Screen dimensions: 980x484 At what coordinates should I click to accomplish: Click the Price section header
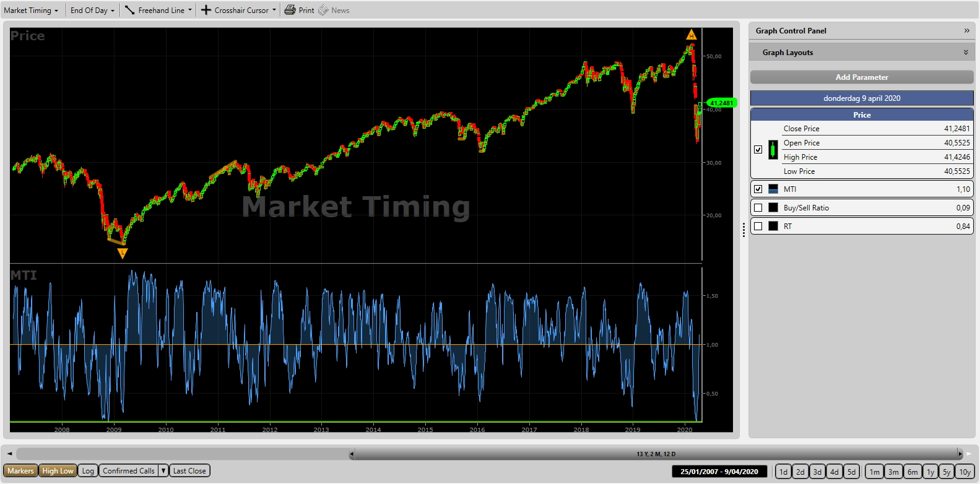pos(862,115)
